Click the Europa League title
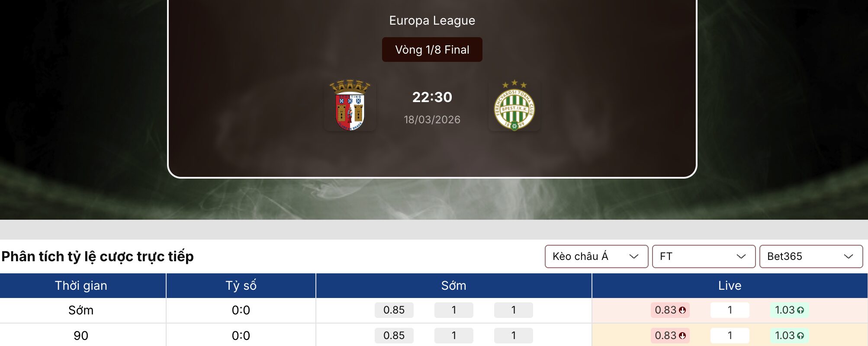Screen dimensions: 868x346 (x=431, y=20)
